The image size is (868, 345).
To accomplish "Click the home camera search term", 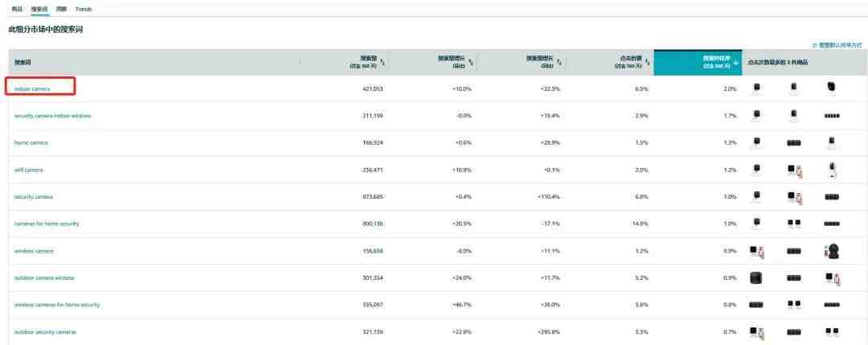I will tap(31, 143).
